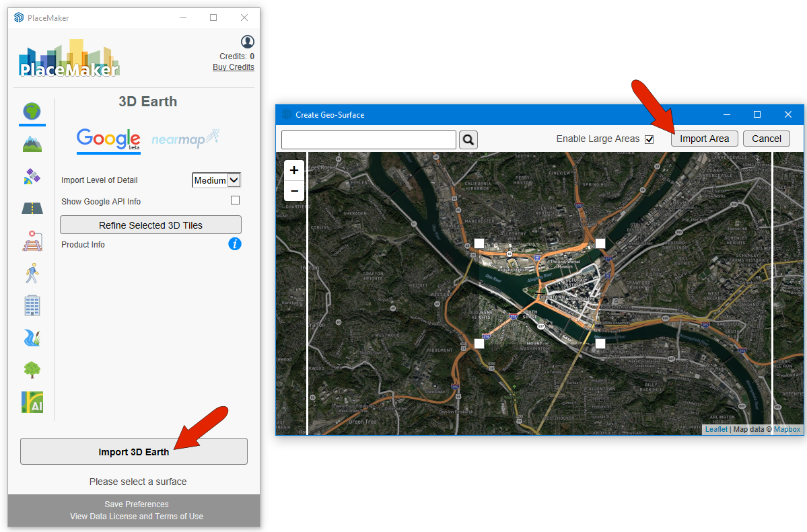
Task: Click the Import 3D Earth button
Action: pyautogui.click(x=134, y=451)
